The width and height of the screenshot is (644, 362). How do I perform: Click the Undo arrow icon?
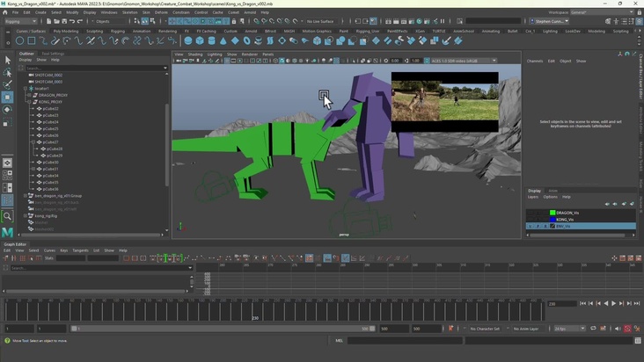(72, 21)
